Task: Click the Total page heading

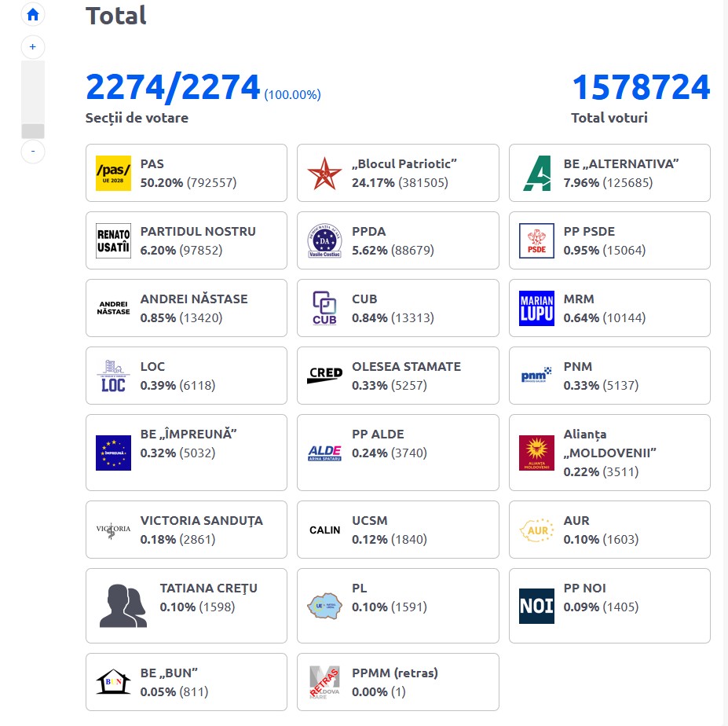Action: coord(116,16)
